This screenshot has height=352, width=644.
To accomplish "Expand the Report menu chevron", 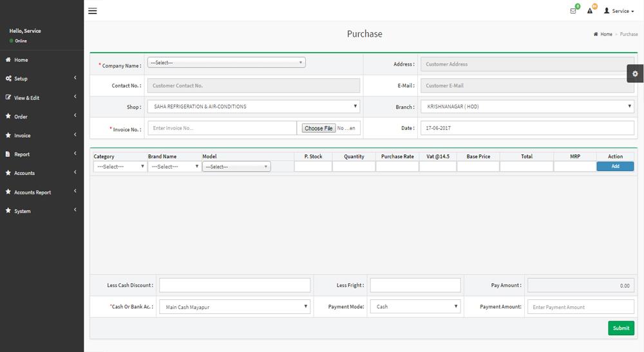I will click(75, 153).
